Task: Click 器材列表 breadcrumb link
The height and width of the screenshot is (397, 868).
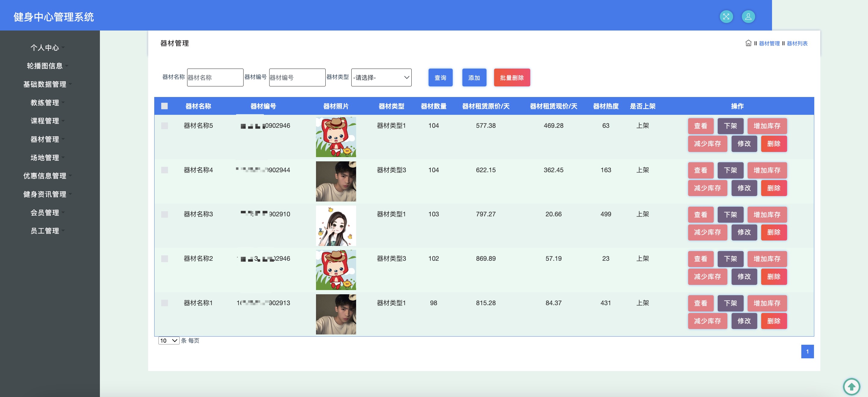Action: pos(797,44)
